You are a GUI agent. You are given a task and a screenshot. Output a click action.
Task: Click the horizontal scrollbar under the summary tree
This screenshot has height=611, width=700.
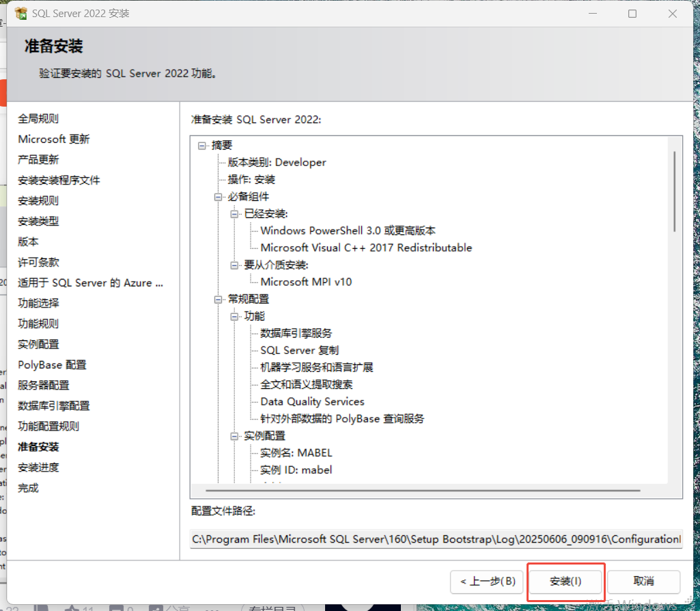click(x=423, y=489)
